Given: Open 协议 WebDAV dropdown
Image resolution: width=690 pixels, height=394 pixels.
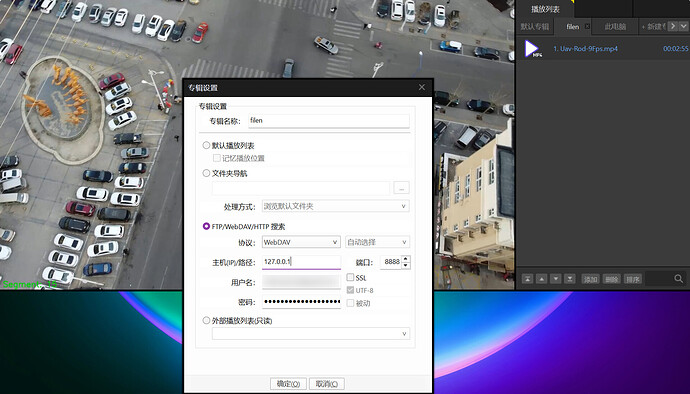Looking at the screenshot, I should click(301, 242).
